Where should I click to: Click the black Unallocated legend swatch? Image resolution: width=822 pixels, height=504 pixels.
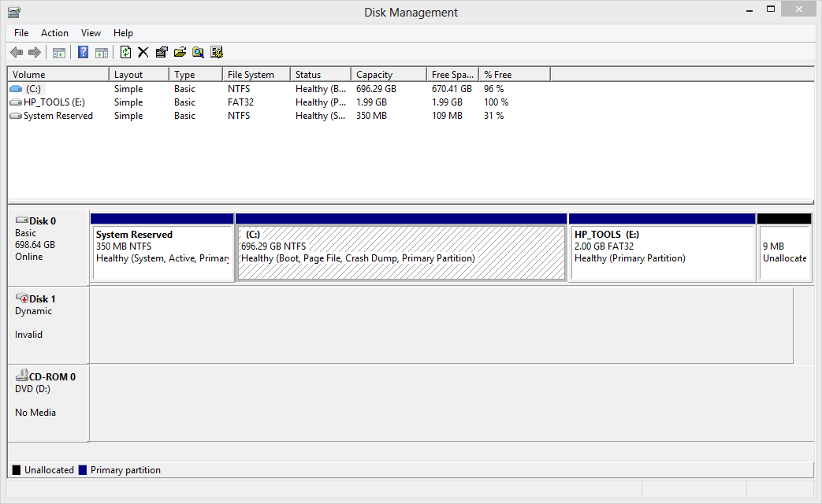[17, 470]
